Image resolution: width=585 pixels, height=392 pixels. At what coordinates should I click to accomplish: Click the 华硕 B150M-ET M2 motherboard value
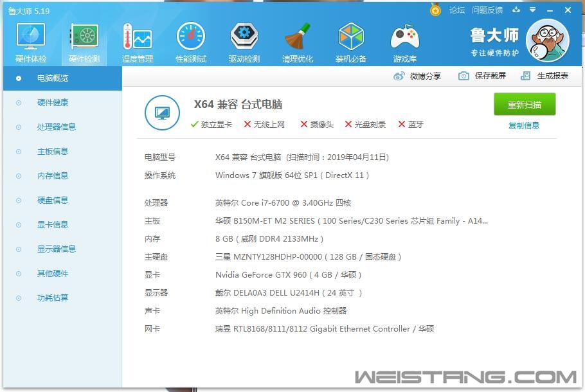tap(352, 221)
